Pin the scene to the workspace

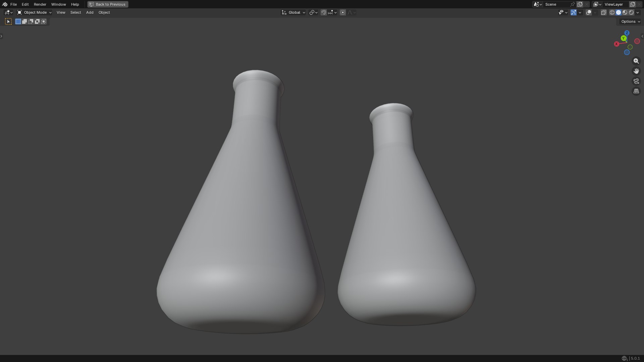(573, 4)
